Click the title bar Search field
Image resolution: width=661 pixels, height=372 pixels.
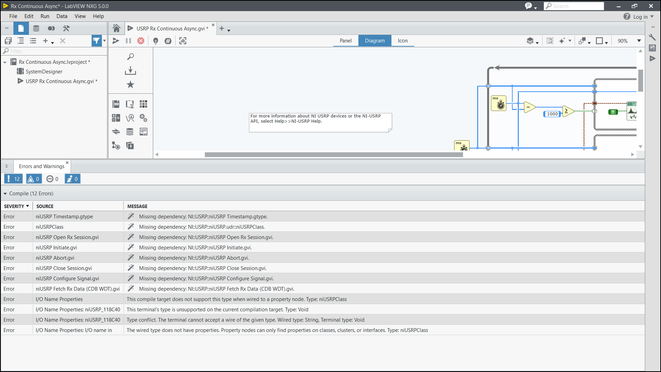(x=574, y=6)
